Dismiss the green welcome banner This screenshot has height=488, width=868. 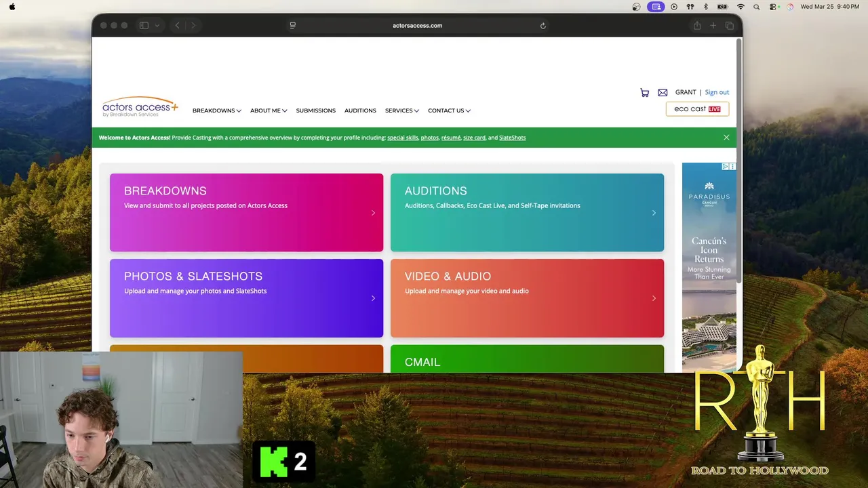point(726,138)
